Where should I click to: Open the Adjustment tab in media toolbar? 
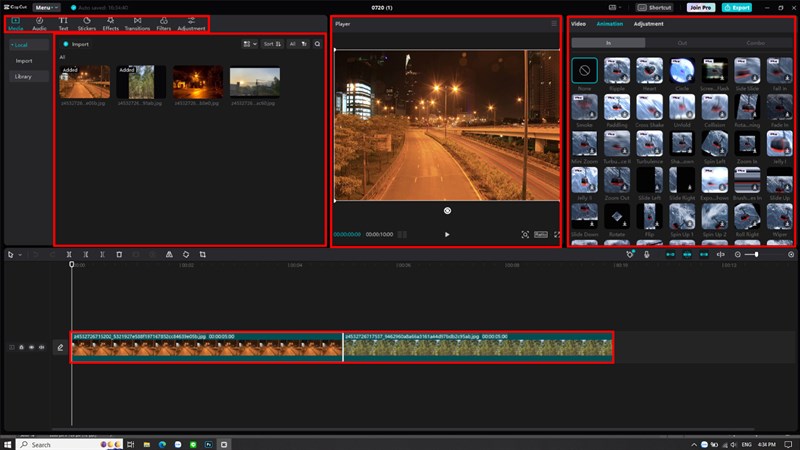tap(191, 23)
